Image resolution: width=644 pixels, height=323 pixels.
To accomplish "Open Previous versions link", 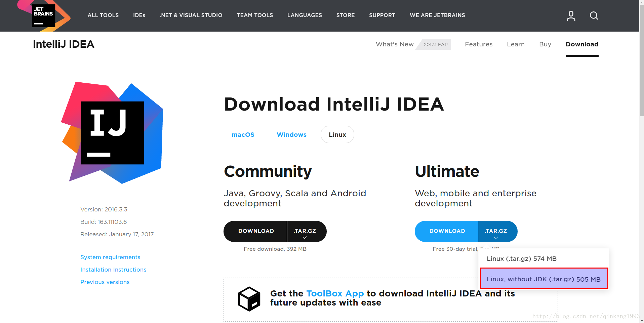I will point(105,282).
